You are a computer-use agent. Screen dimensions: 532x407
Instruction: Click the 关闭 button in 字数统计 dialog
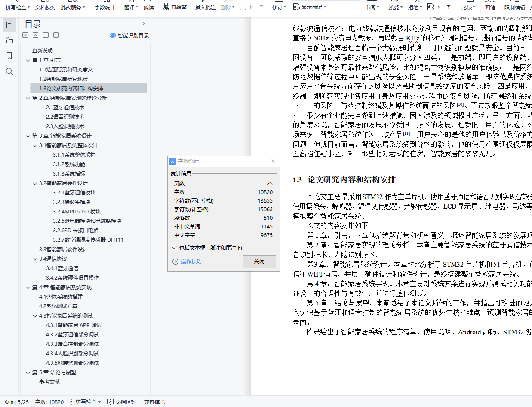tap(259, 262)
